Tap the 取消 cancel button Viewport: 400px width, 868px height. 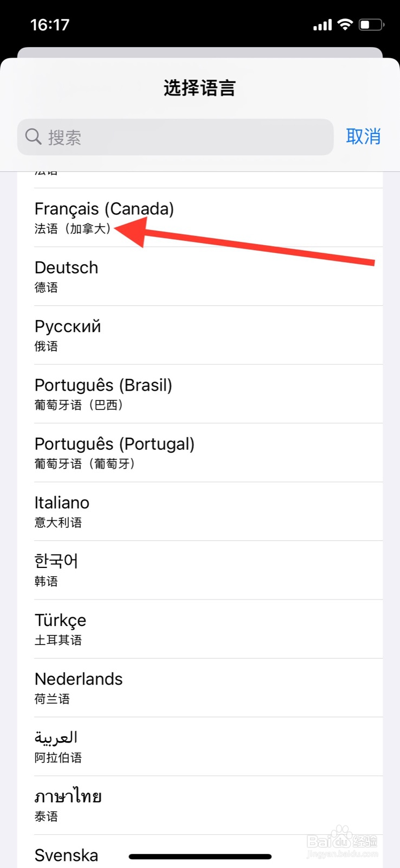tap(363, 137)
